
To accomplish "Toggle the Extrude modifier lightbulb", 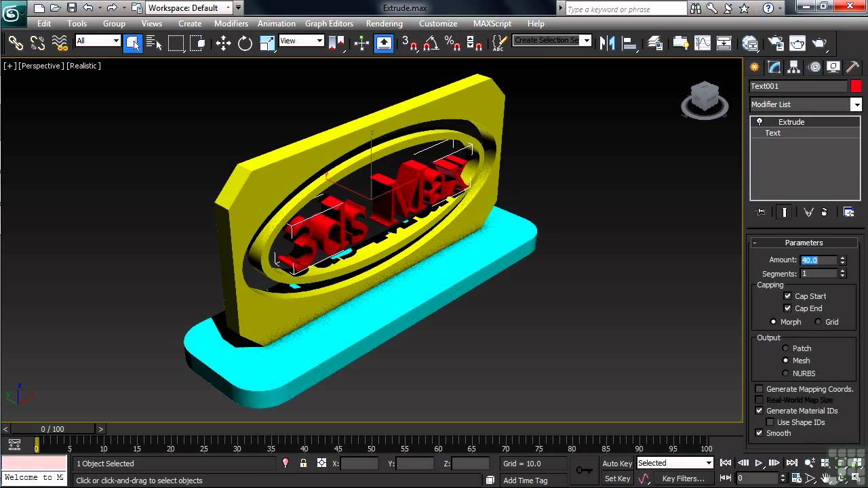I will (759, 122).
